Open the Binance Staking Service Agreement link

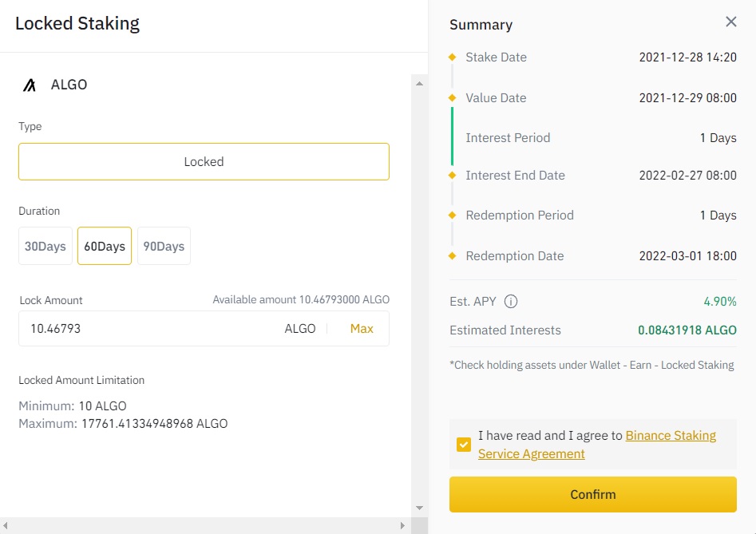(x=597, y=445)
